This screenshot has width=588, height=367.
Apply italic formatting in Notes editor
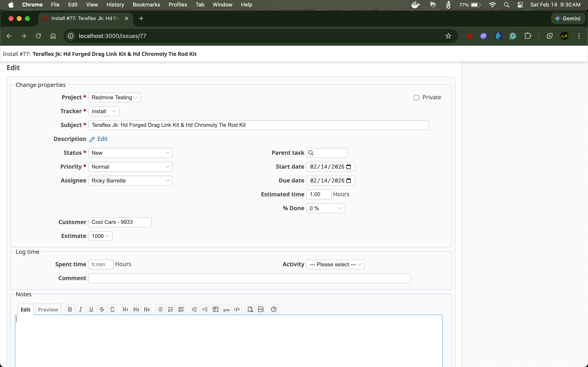pos(80,309)
